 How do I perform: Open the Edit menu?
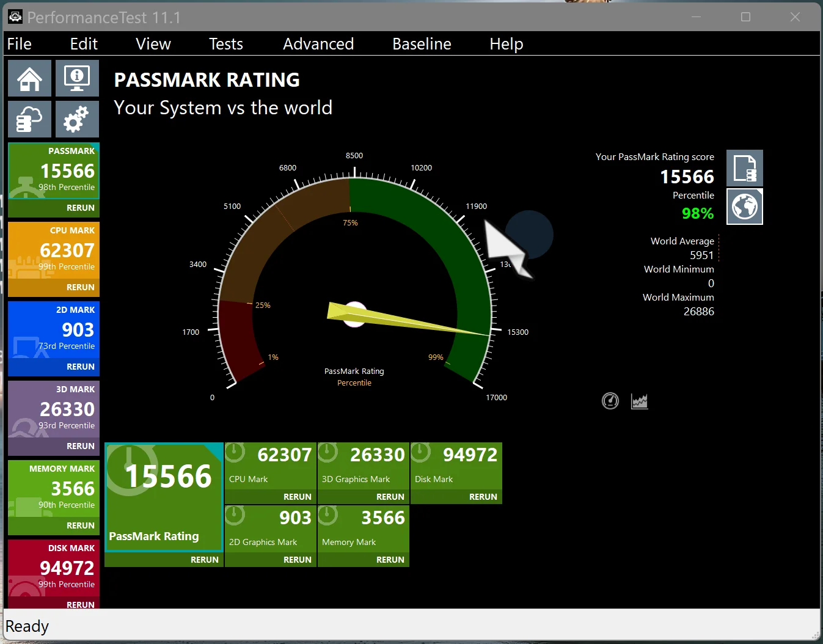[x=84, y=44]
